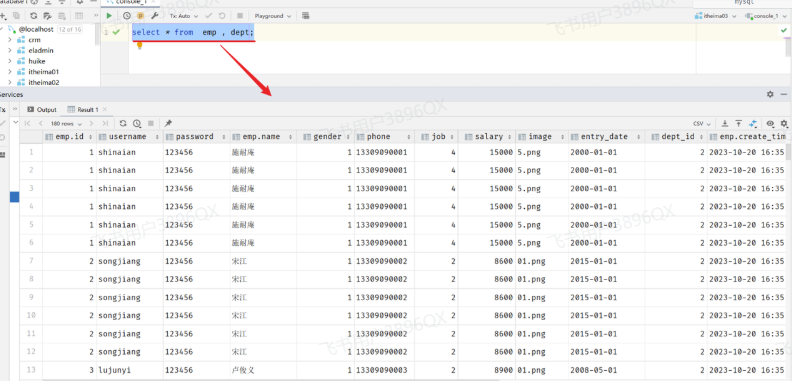Select phone 13309090003 cell
The height and width of the screenshot is (381, 792).
tap(384, 370)
